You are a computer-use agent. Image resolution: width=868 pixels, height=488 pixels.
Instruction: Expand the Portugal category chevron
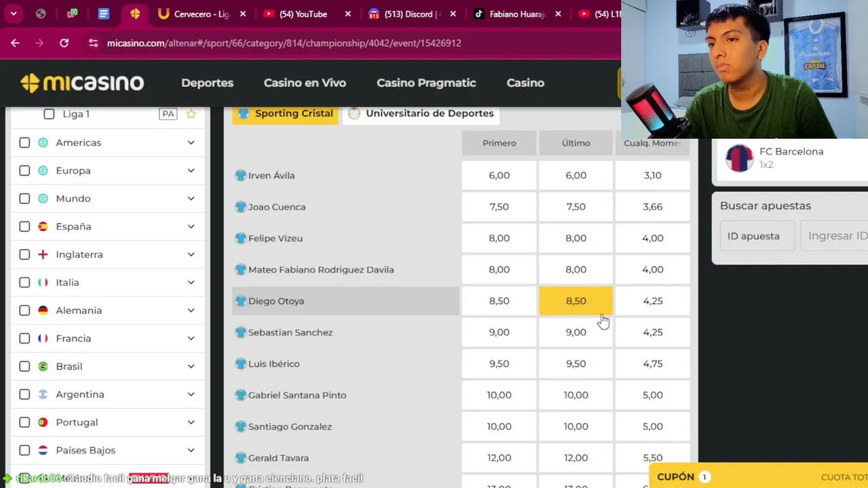(x=191, y=422)
